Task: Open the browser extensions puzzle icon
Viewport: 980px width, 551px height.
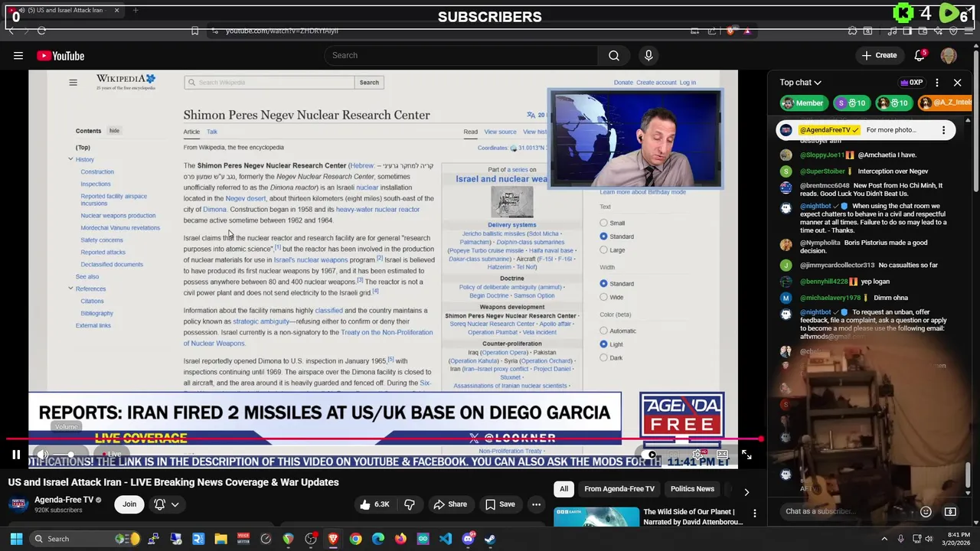Action: pyautogui.click(x=852, y=31)
